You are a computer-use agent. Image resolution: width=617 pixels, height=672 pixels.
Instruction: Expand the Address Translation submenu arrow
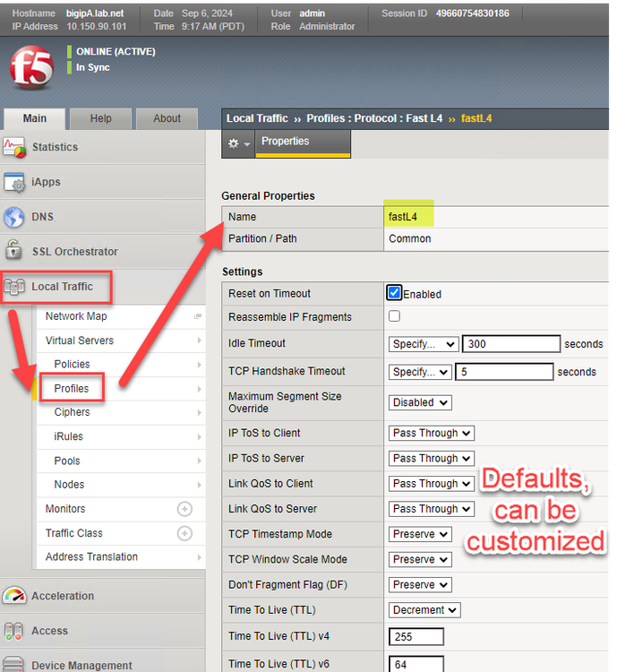[x=199, y=557]
